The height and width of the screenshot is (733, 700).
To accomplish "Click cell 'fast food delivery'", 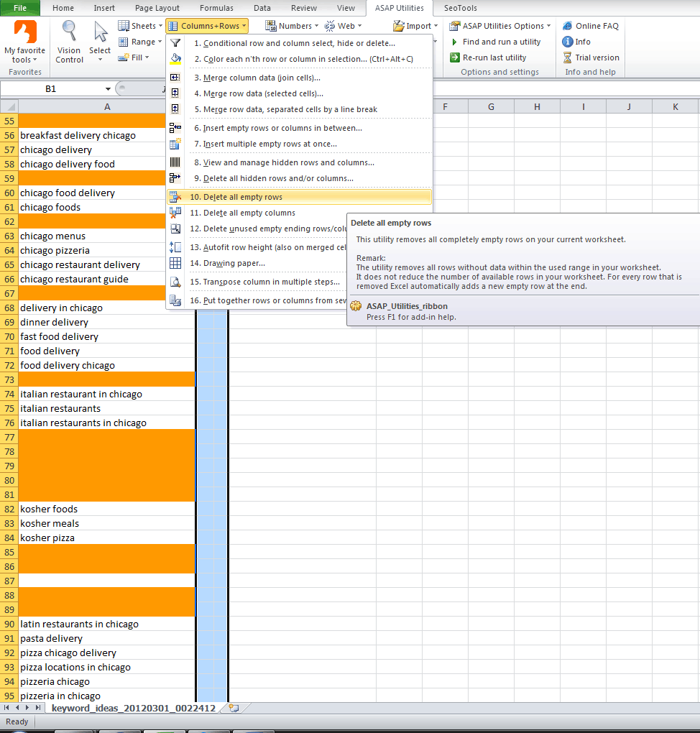I will pos(106,336).
